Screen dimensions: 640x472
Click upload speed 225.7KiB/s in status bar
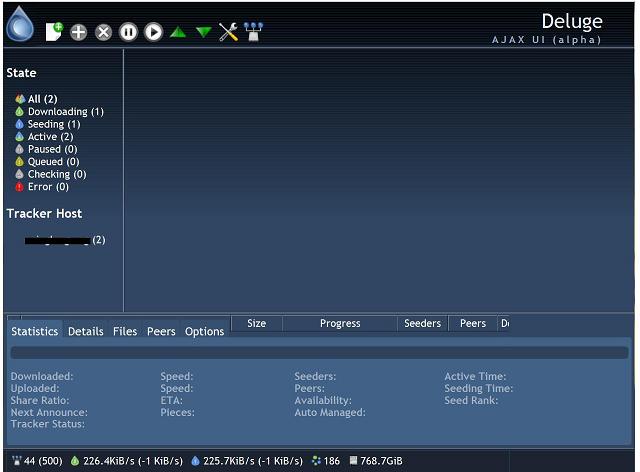click(247, 461)
